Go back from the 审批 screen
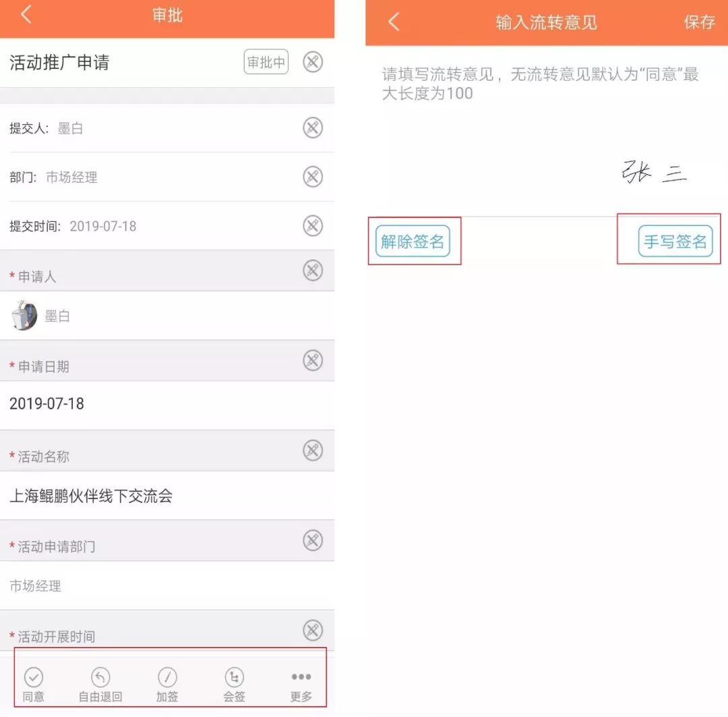 26,14
